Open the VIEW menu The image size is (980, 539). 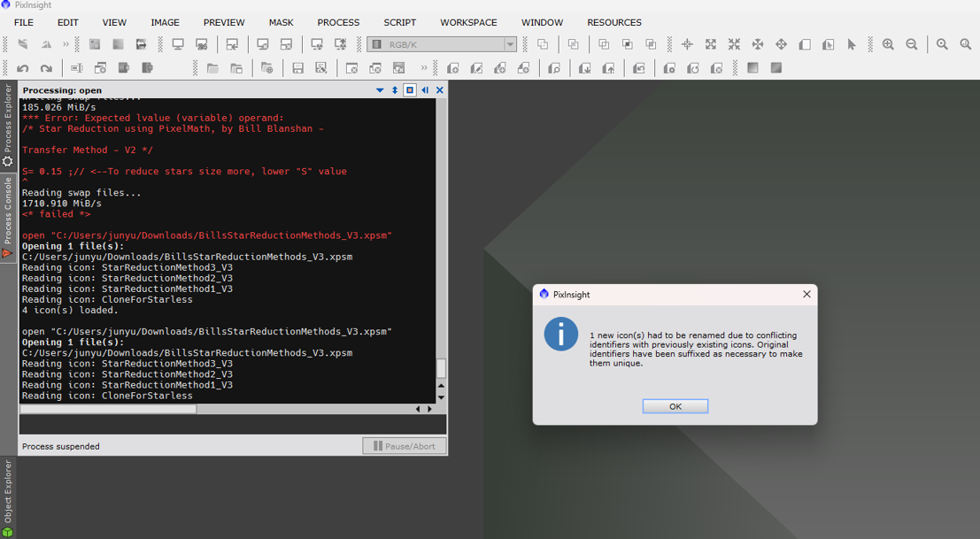pyautogui.click(x=114, y=22)
